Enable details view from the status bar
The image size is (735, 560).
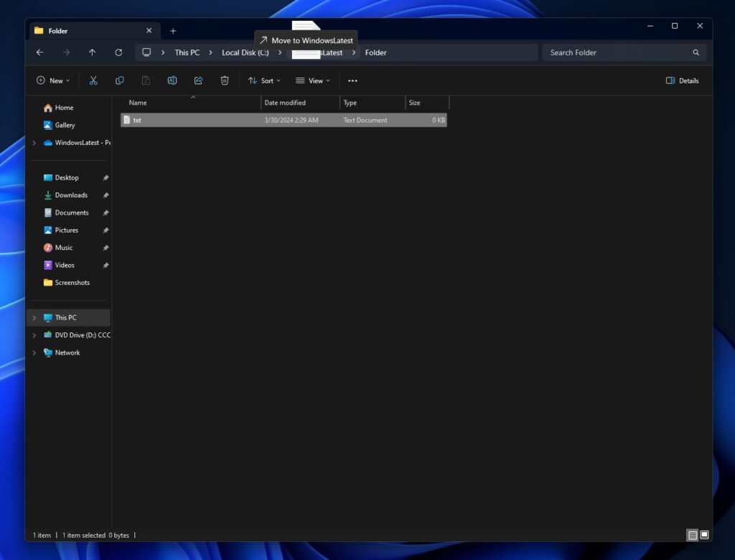693,535
